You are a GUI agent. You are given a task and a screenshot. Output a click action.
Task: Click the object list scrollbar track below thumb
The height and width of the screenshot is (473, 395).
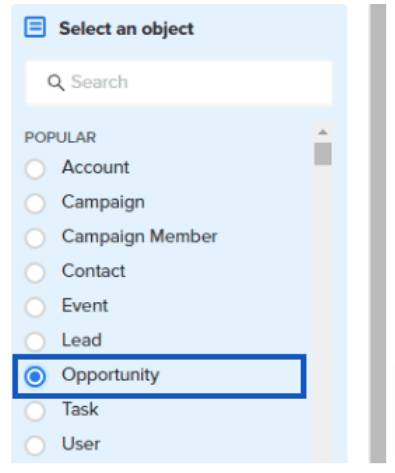click(323, 313)
